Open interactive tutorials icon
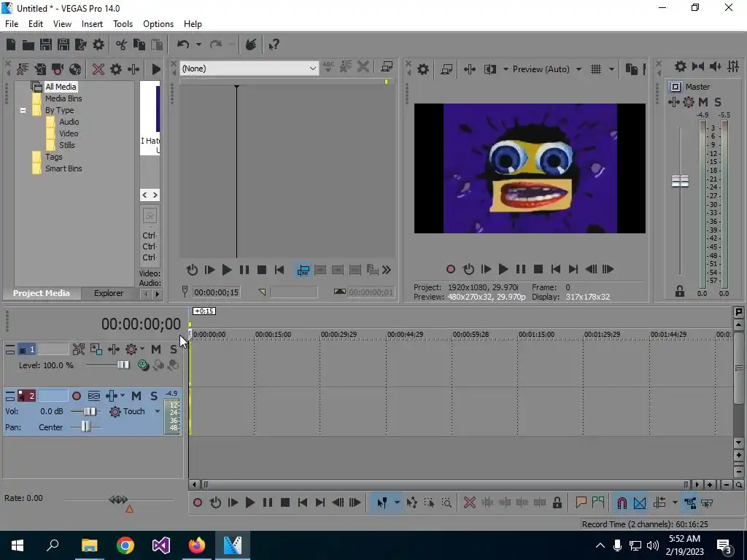747x560 pixels. click(x=251, y=44)
